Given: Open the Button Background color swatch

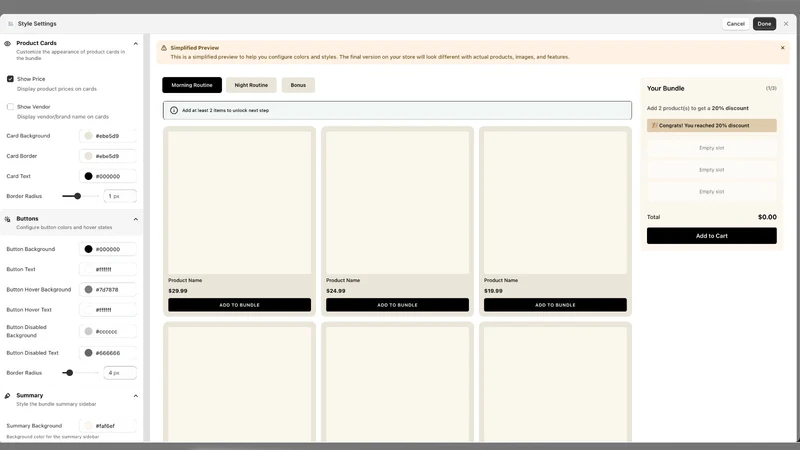Looking at the screenshot, I should coord(88,249).
